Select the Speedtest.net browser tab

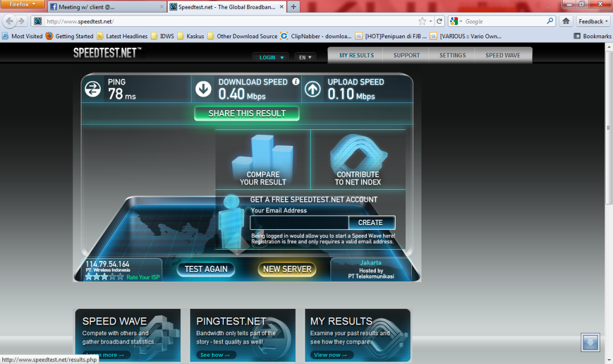(227, 7)
